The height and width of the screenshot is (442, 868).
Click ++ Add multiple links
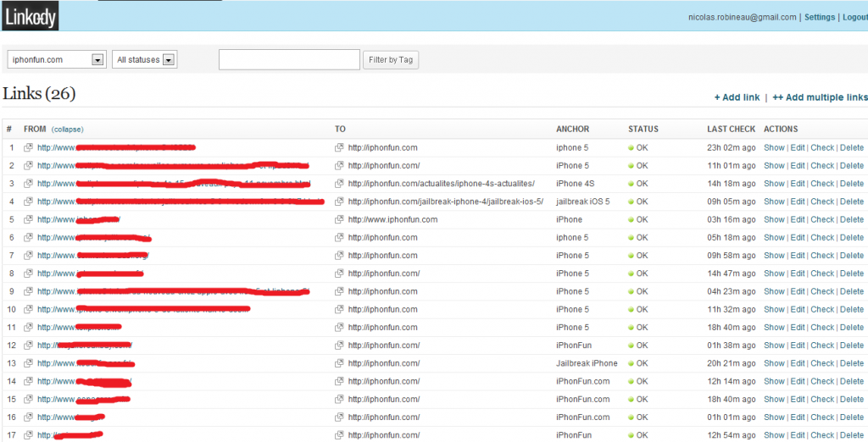820,97
